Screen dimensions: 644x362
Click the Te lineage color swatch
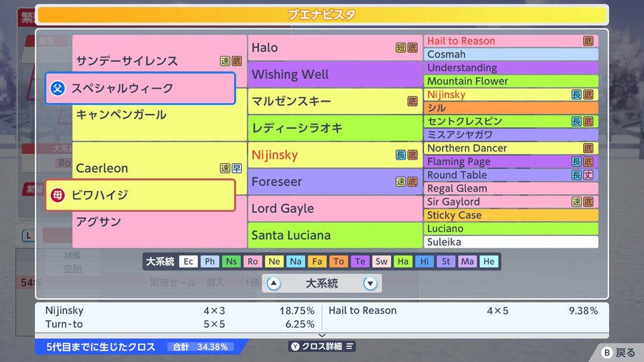click(360, 261)
